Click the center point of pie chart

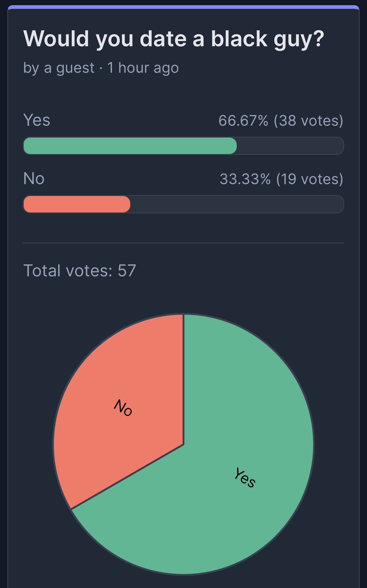point(183,445)
